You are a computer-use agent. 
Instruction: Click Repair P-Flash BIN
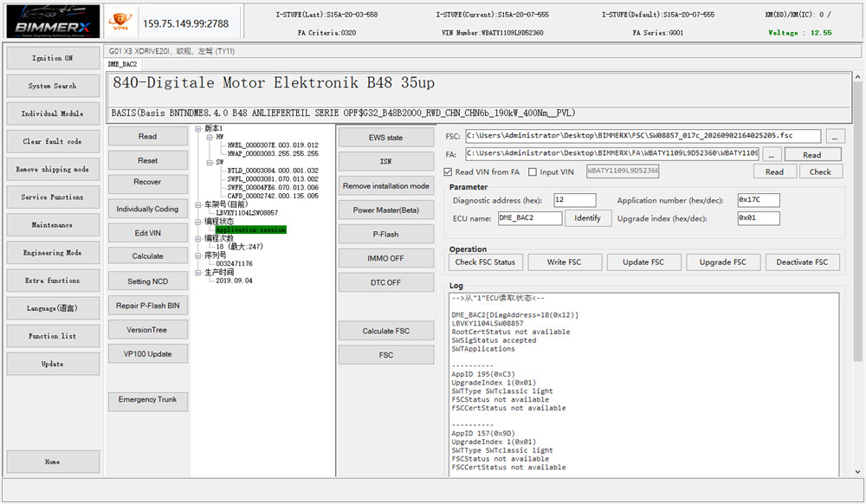coord(147,306)
